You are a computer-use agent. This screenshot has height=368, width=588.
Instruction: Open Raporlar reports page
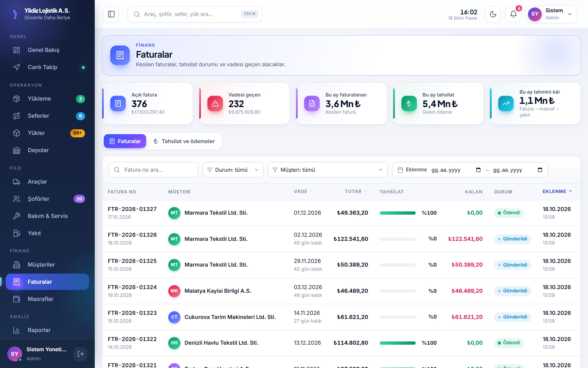(x=47, y=330)
